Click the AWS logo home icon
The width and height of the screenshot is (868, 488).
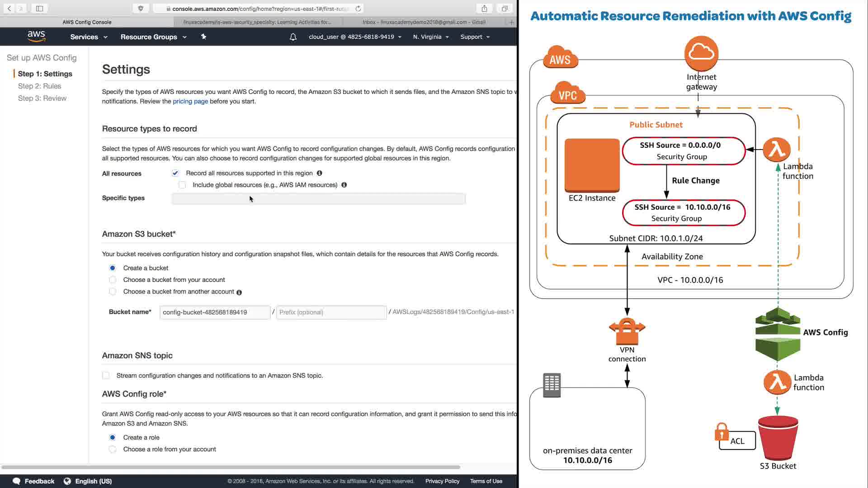coord(36,37)
